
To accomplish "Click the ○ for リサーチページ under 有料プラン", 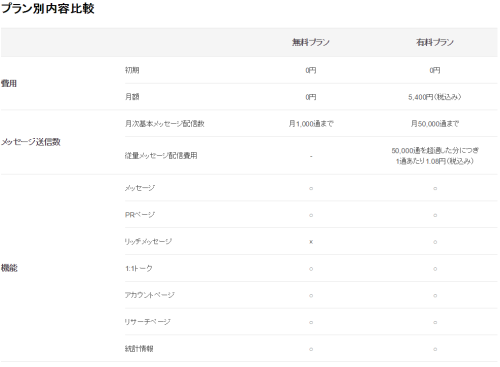I will (x=435, y=322).
